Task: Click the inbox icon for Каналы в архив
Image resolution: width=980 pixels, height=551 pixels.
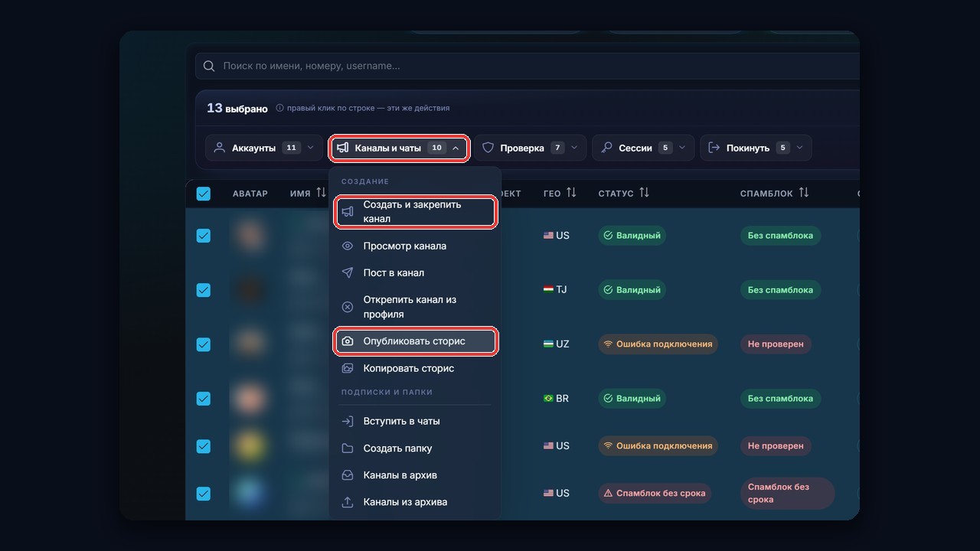Action: pos(348,475)
